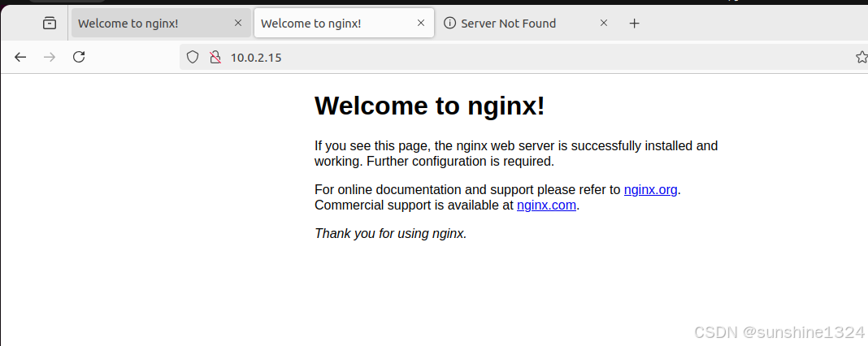Go back using the back arrow

pos(20,57)
